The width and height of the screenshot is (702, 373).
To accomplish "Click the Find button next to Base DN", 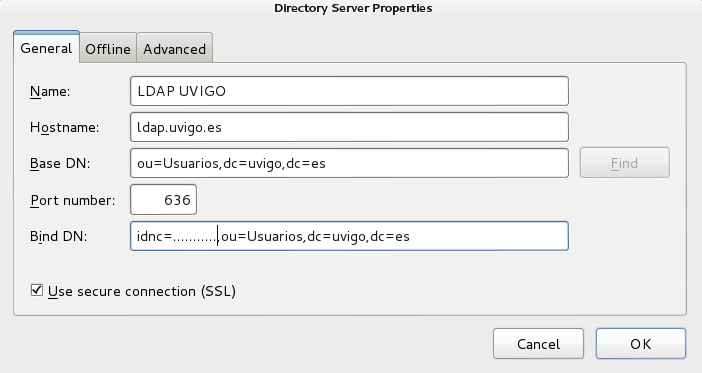I will click(x=625, y=163).
